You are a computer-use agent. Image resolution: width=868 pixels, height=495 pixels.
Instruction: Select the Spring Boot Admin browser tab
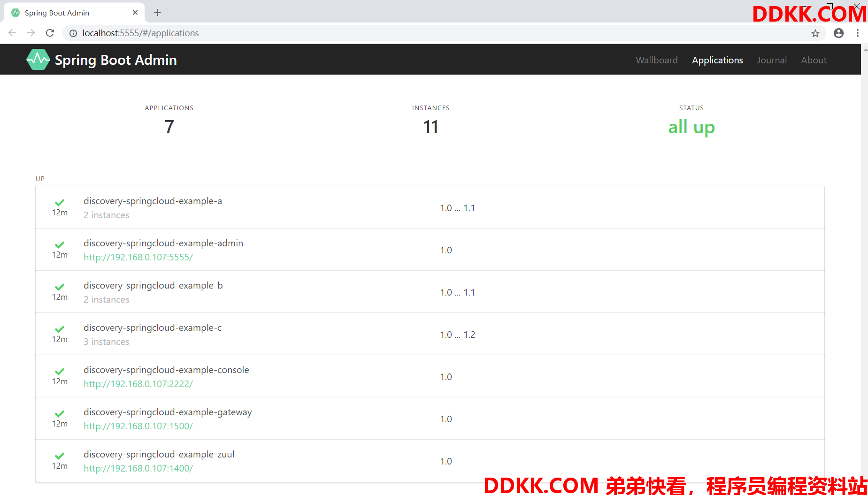(74, 13)
